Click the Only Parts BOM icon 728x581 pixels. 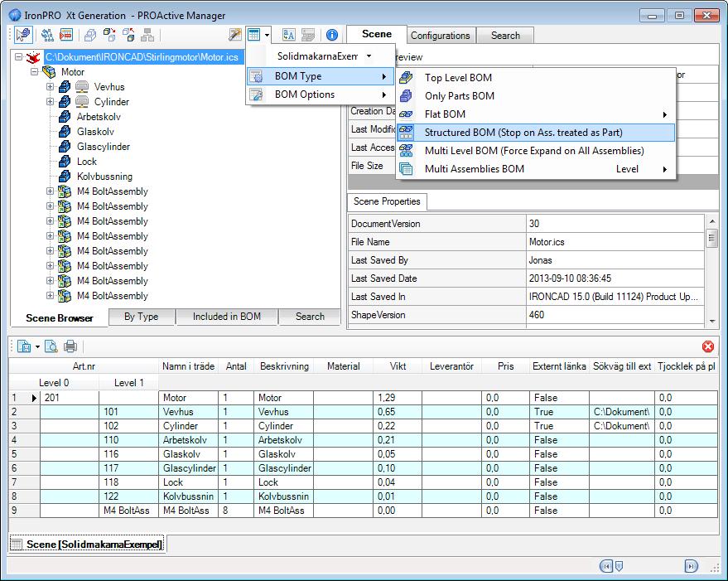(406, 96)
